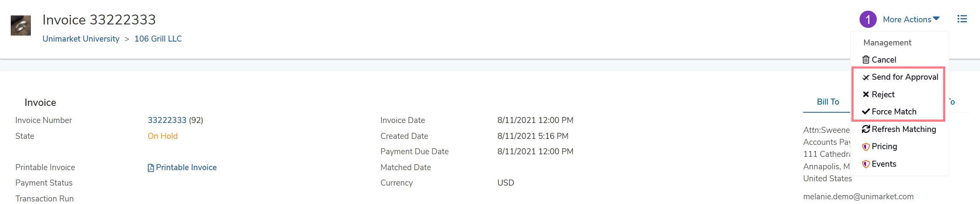The height and width of the screenshot is (204, 980).
Task: Click the PDF icon beside Printable Invoice
Action: coord(151,168)
